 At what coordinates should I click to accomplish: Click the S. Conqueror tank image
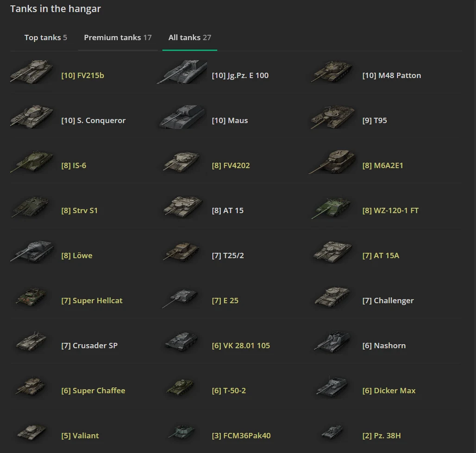(x=32, y=117)
